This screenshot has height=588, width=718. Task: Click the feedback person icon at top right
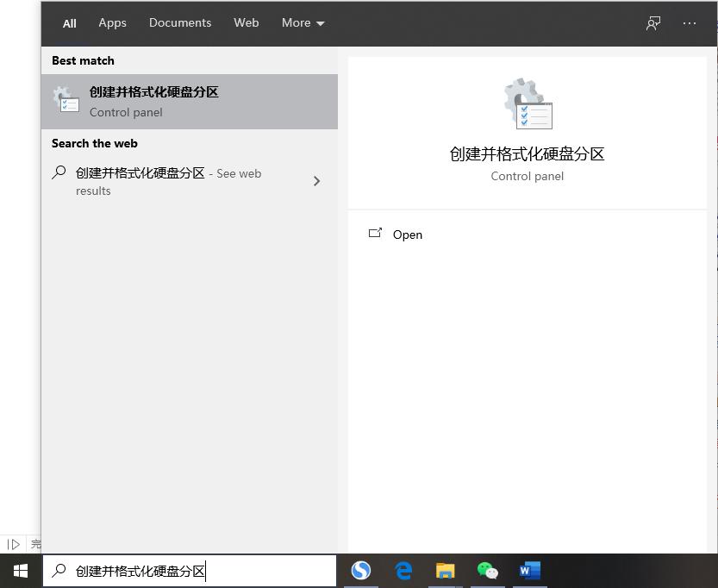tap(652, 24)
